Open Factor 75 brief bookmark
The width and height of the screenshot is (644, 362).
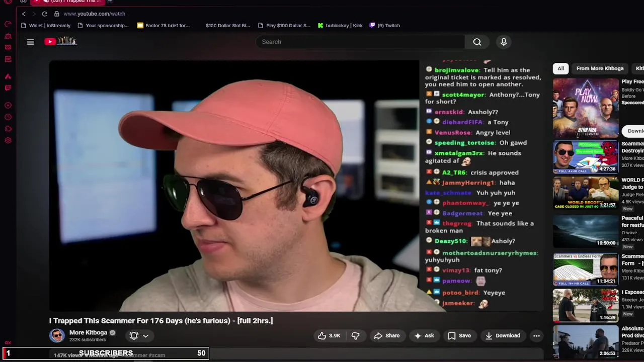click(163, 25)
